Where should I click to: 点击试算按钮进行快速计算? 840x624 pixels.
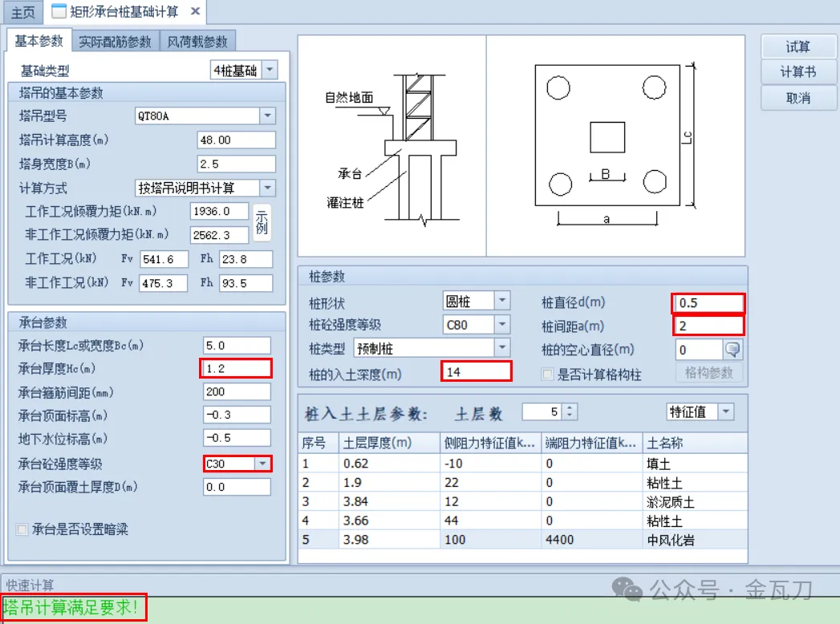coord(797,46)
